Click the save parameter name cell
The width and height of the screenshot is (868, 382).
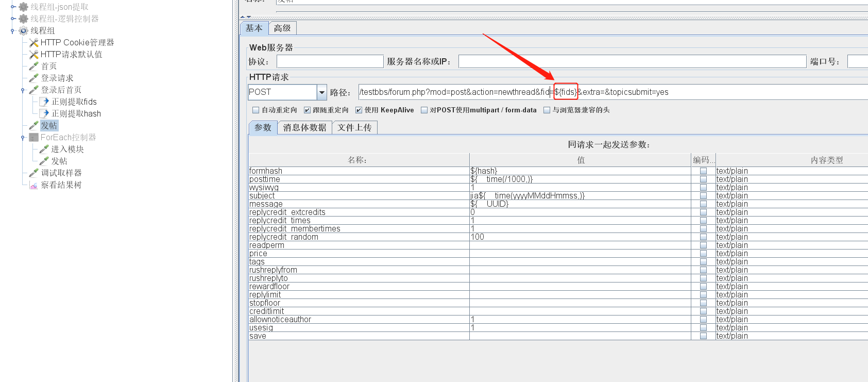359,336
